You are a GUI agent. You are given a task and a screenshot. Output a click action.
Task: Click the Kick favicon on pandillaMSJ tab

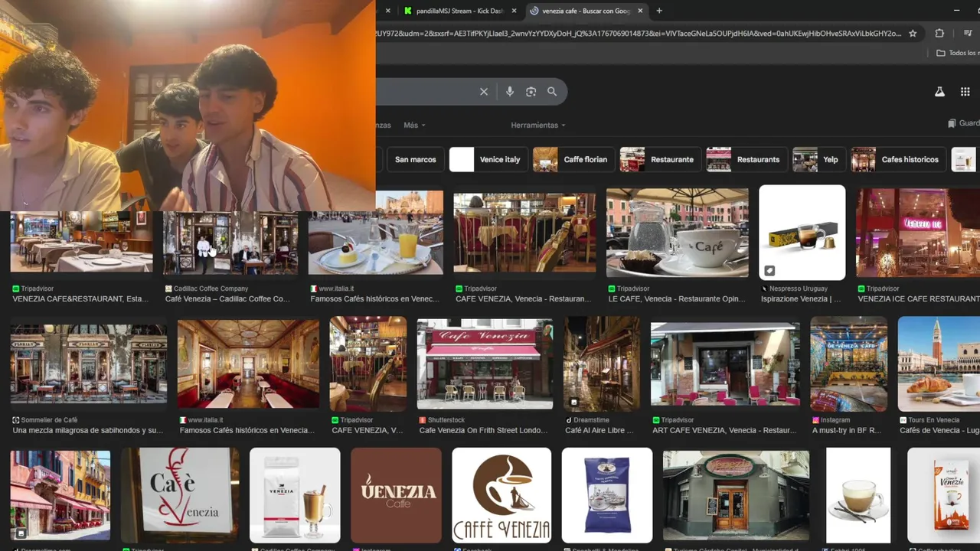point(408,11)
